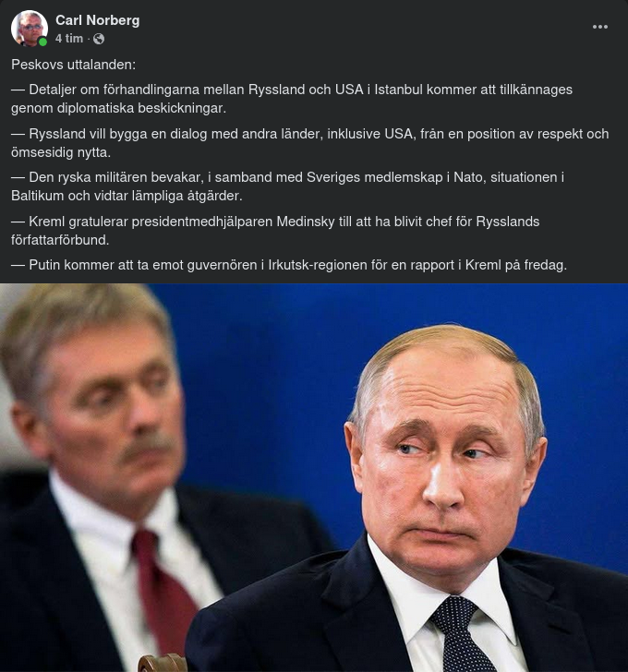Click the green online status dot
This screenshot has width=628, height=672.
(42, 42)
